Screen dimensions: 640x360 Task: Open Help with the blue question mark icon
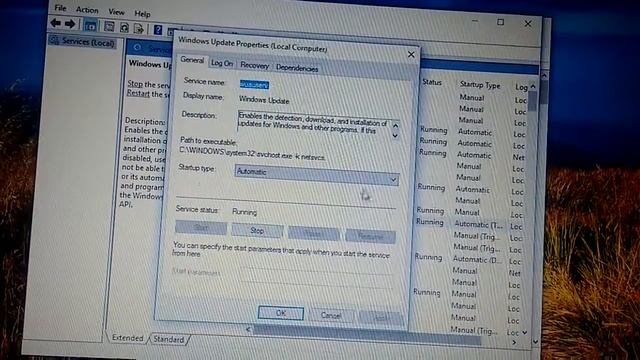point(158,29)
